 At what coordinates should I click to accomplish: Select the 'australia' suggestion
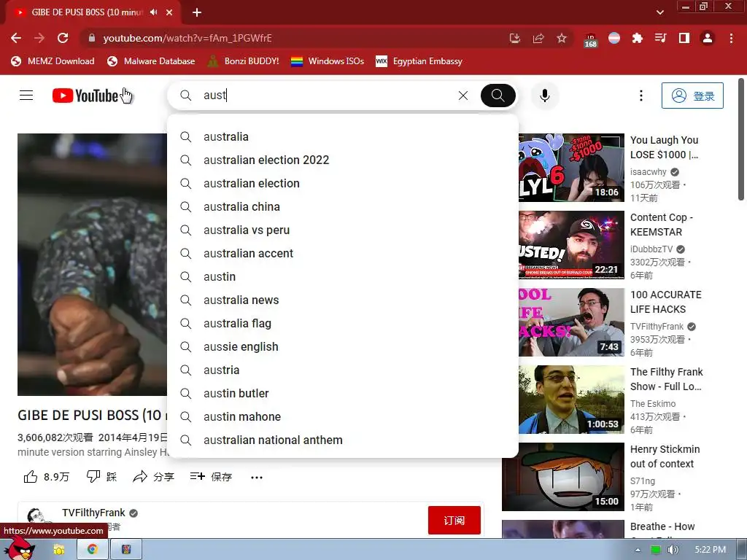(x=343, y=136)
